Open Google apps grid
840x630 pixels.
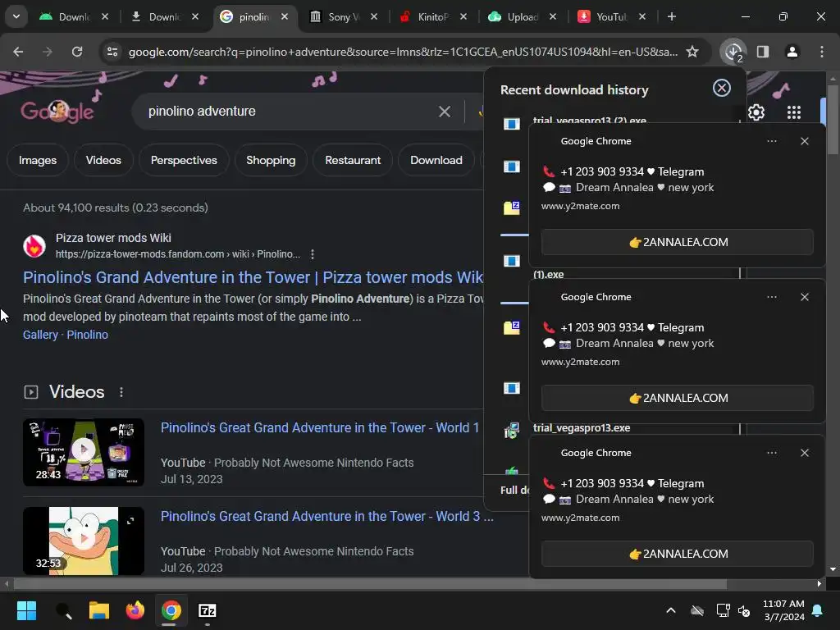click(x=794, y=112)
